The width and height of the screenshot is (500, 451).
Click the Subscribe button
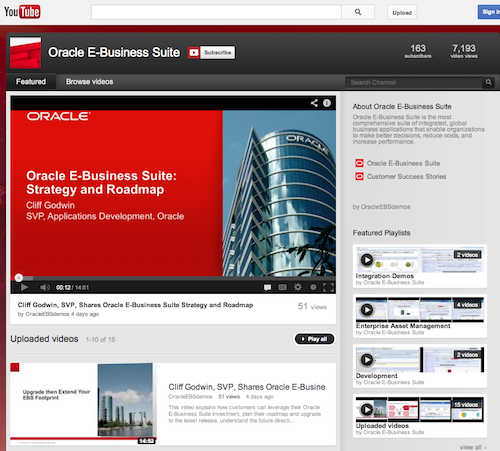[x=218, y=53]
